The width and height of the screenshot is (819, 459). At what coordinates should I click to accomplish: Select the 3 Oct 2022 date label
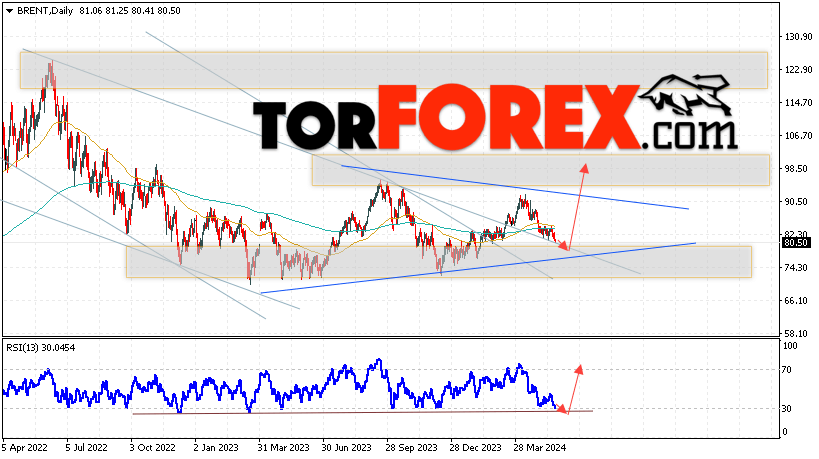[x=153, y=448]
